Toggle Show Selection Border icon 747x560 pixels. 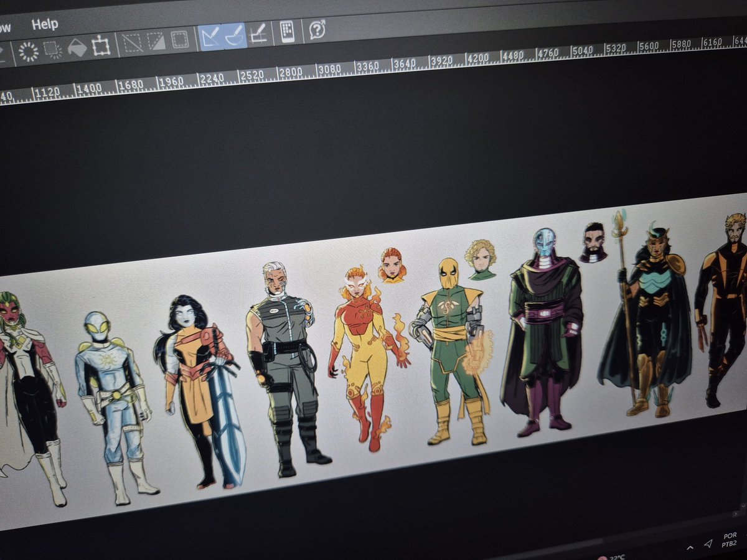pyautogui.click(x=180, y=39)
